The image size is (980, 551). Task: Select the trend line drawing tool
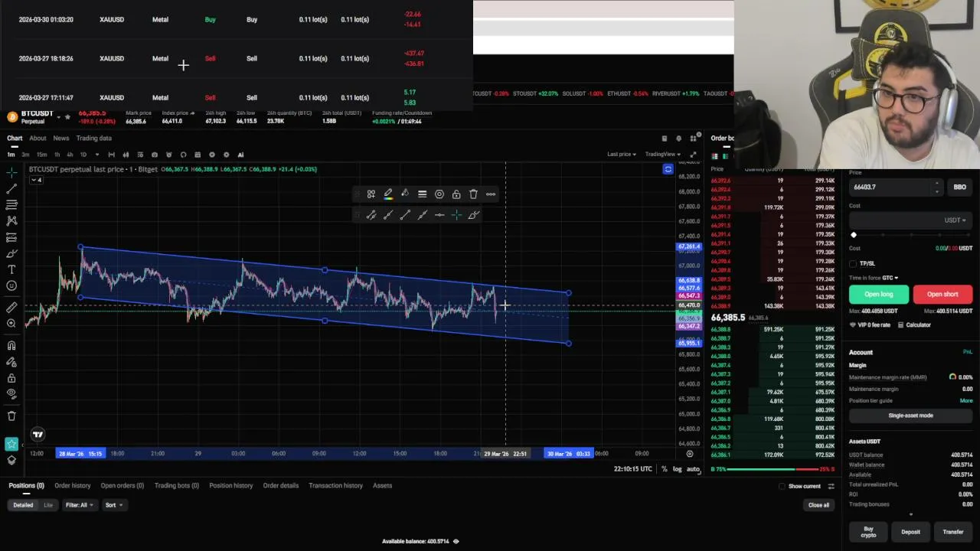click(11, 189)
